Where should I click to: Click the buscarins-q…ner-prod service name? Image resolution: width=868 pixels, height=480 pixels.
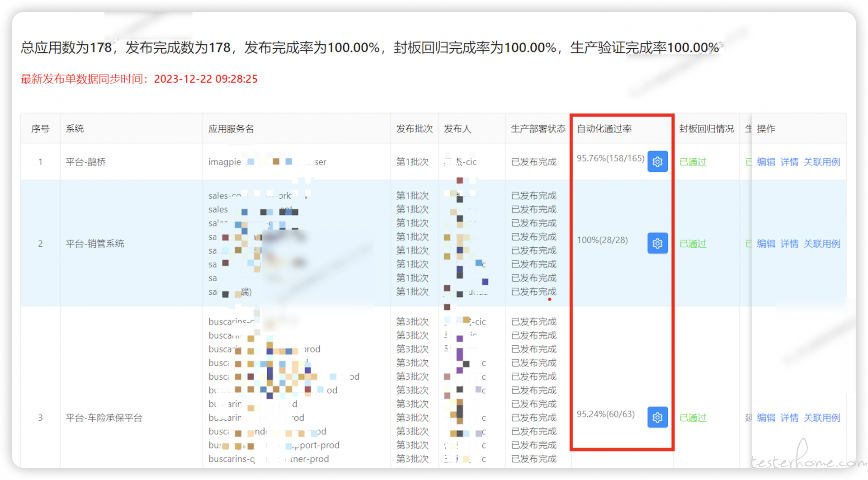269,459
